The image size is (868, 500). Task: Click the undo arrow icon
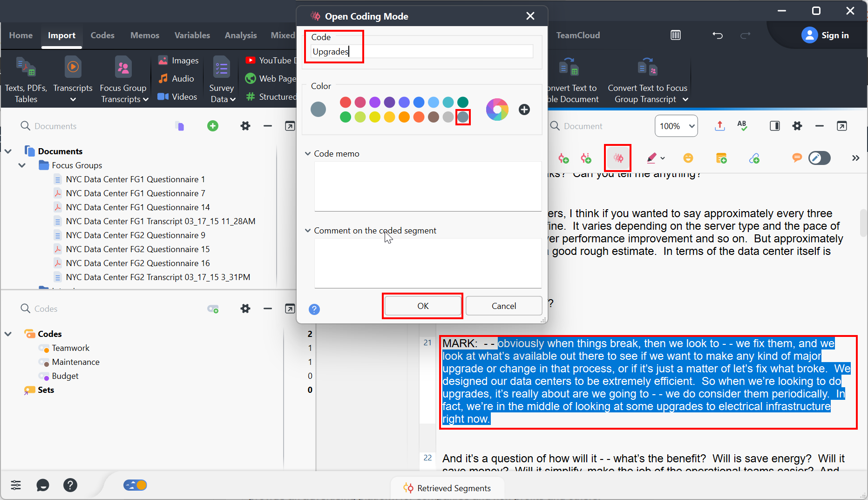point(718,35)
